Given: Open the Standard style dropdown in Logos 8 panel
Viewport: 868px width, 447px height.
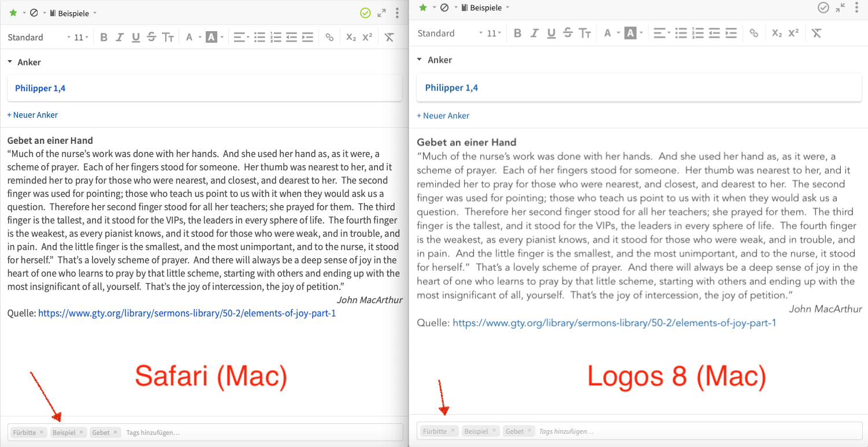Looking at the screenshot, I should 450,33.
